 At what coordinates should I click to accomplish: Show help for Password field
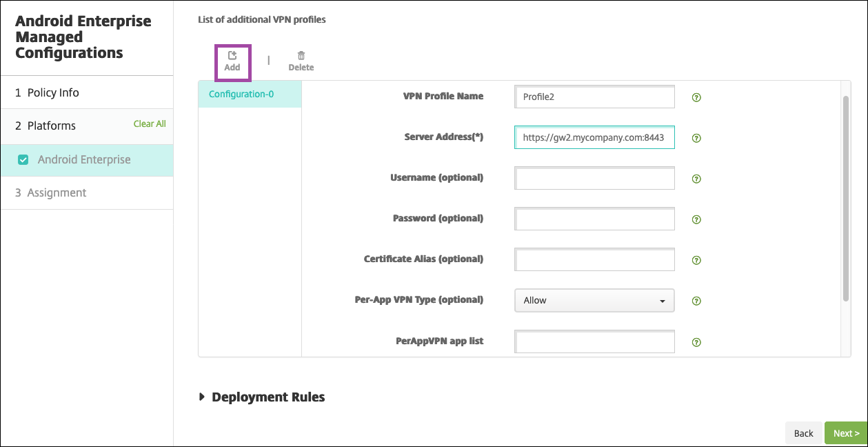(696, 219)
